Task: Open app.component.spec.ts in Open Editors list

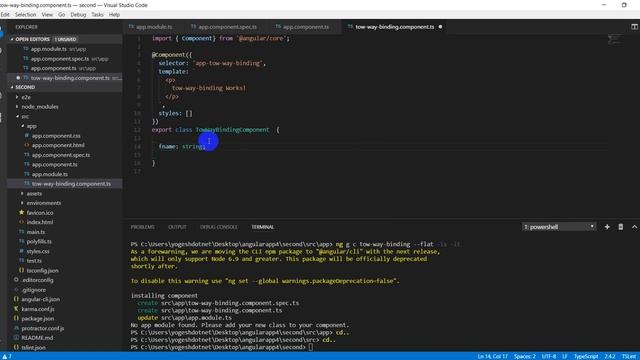Action: [x=60, y=59]
